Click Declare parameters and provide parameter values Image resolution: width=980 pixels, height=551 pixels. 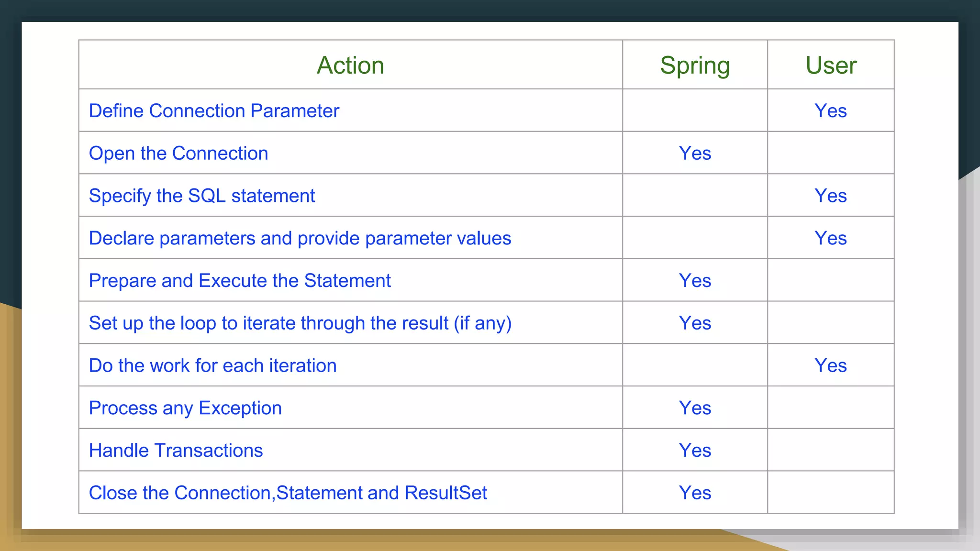(x=300, y=238)
